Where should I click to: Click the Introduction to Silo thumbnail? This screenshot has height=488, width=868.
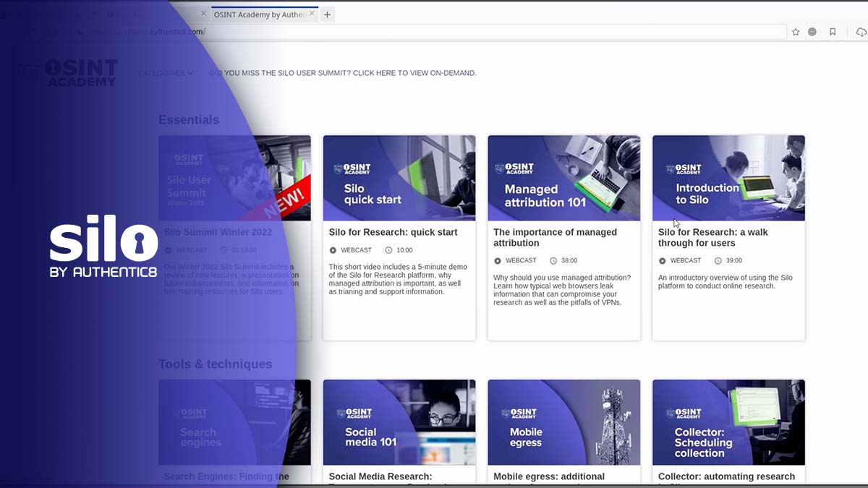(x=729, y=178)
